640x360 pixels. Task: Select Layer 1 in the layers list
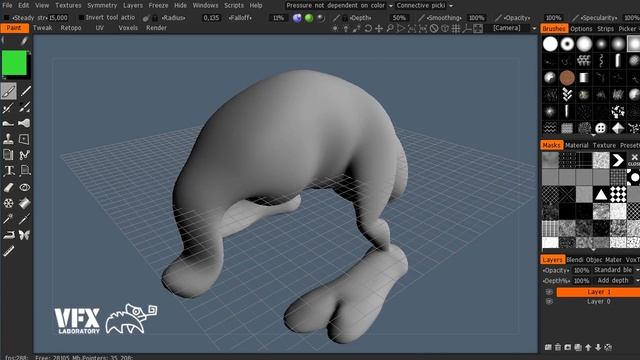598,292
